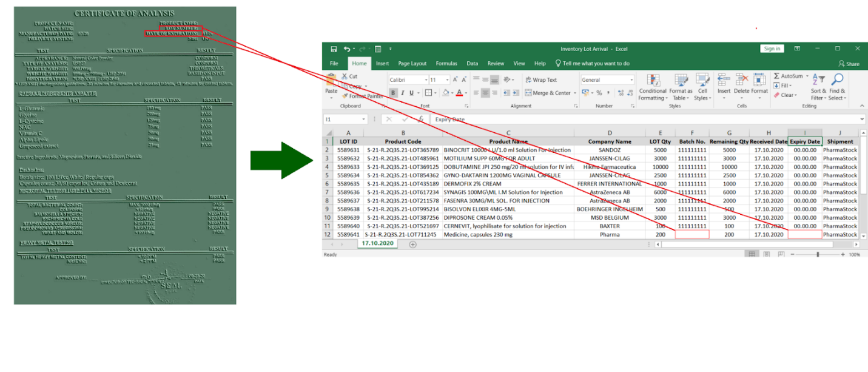Apply the Fill Color bucket
Screen dimensions: 868x372
click(x=446, y=93)
